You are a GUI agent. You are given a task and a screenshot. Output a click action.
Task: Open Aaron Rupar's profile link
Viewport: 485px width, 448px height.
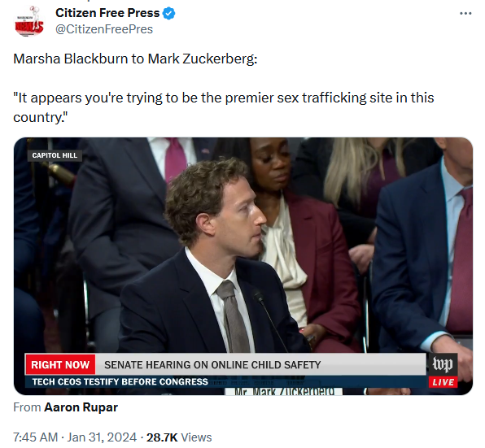[x=81, y=407]
